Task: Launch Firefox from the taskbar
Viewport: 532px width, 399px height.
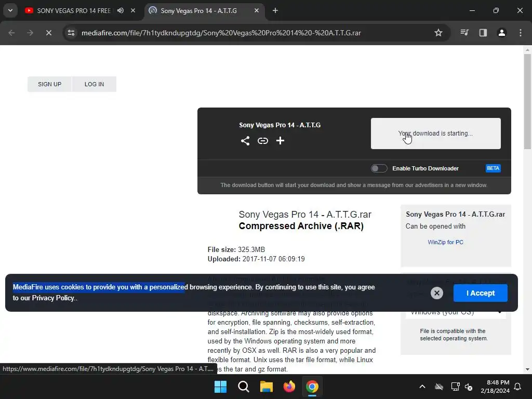Action: coord(289,387)
